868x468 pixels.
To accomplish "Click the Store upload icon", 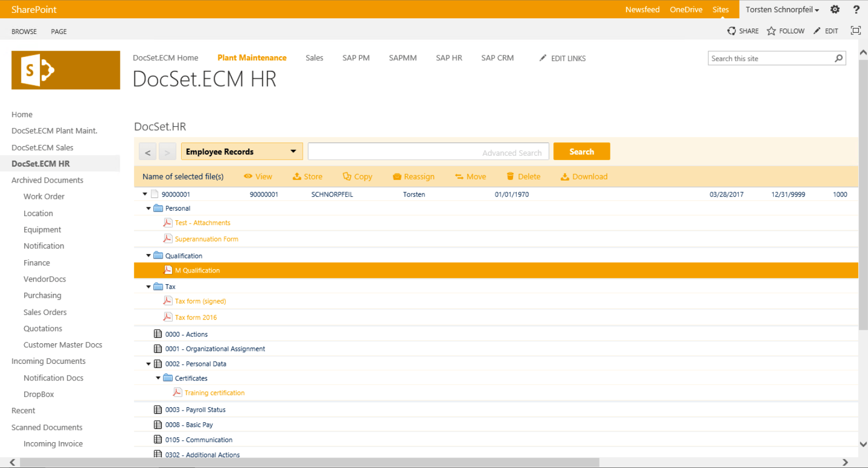I will (x=296, y=176).
